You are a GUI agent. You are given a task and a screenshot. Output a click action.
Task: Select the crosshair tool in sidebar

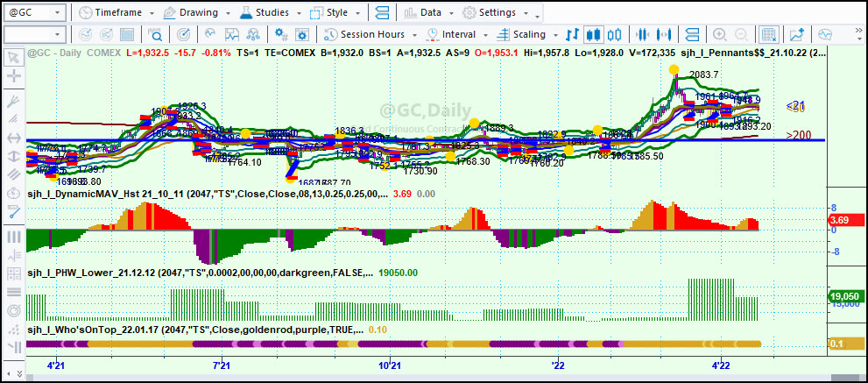pos(14,74)
